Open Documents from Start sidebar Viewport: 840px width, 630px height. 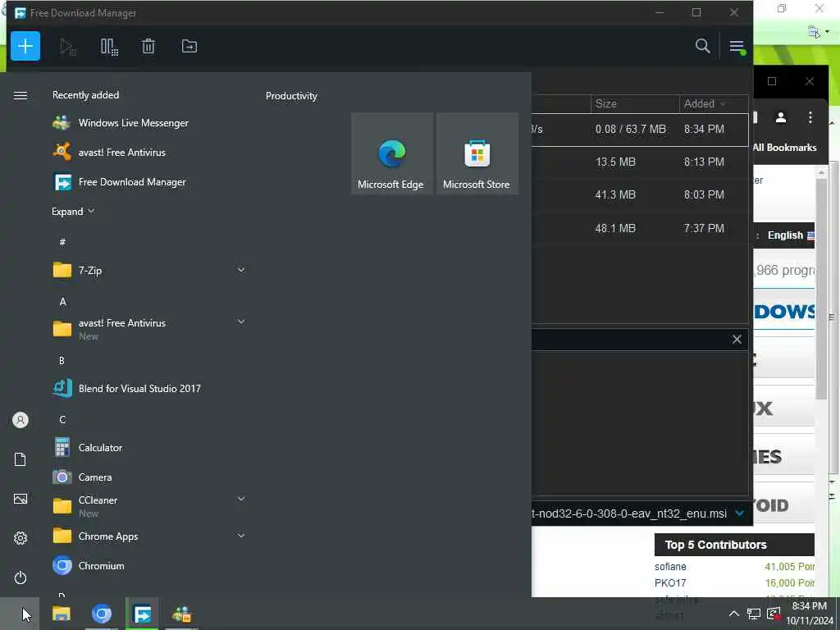(x=21, y=459)
